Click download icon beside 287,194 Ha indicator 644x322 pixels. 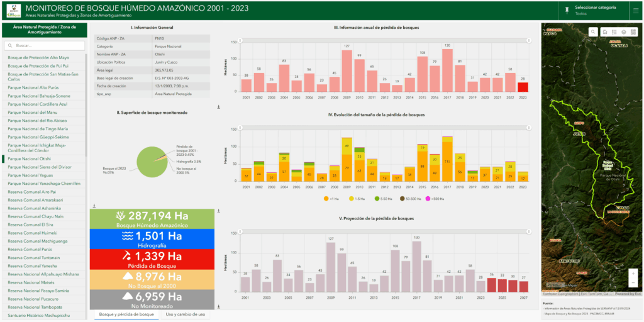pos(218,211)
